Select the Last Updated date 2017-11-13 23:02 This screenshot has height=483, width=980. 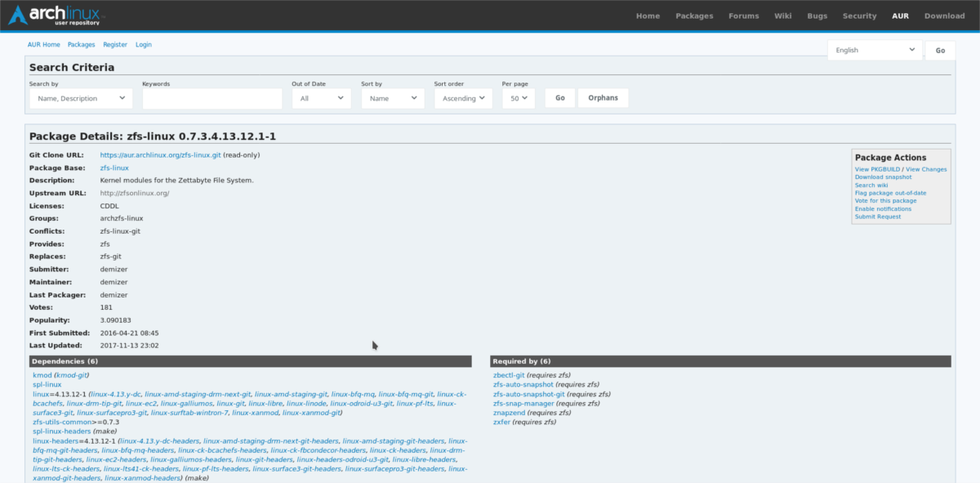129,346
